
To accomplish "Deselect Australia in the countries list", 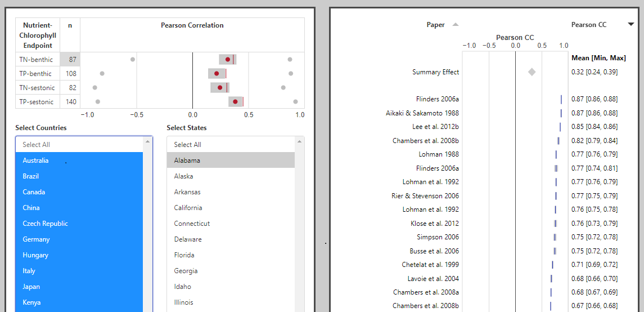I will tap(35, 161).
